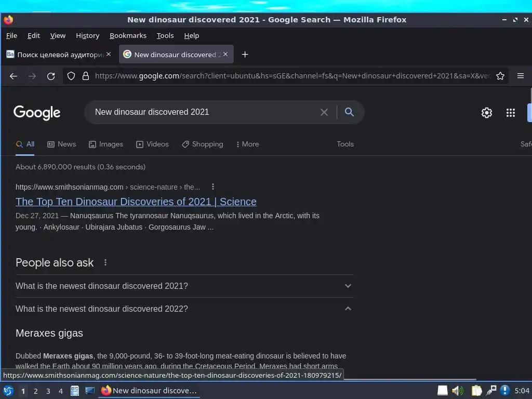Open the Edit menu
Viewport: 532px width, 399px height.
pyautogui.click(x=34, y=36)
